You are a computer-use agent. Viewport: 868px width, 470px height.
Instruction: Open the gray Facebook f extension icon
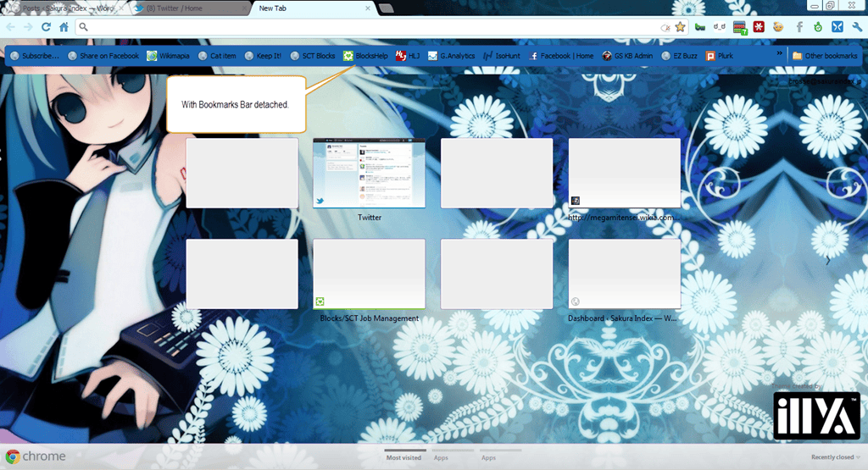(799, 26)
